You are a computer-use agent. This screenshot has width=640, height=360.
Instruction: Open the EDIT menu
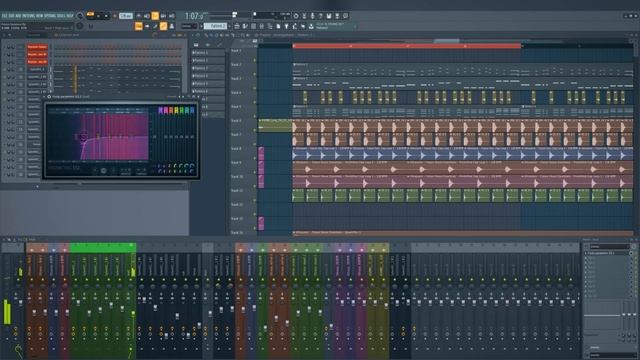(11, 16)
